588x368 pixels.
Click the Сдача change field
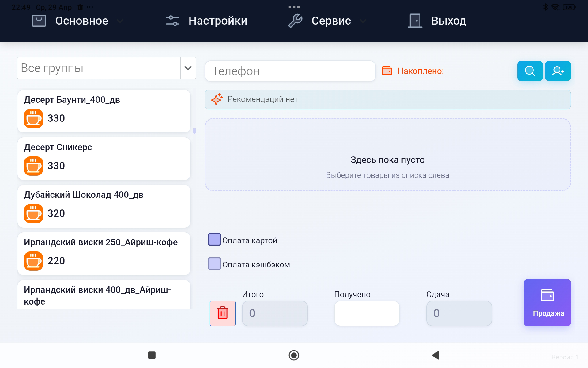[x=459, y=313]
